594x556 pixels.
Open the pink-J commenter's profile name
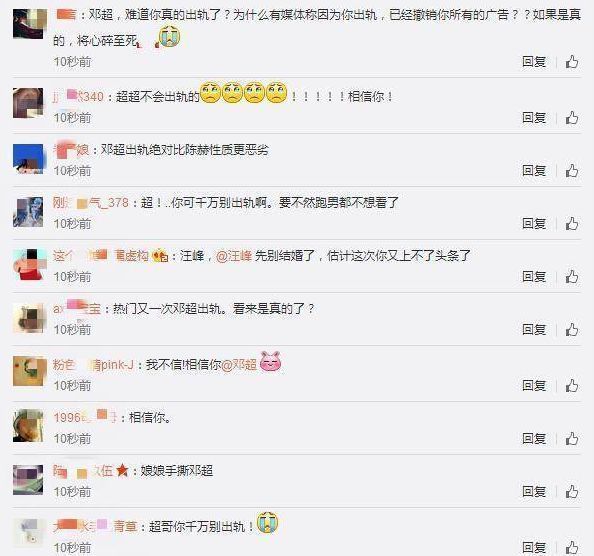tap(93, 365)
